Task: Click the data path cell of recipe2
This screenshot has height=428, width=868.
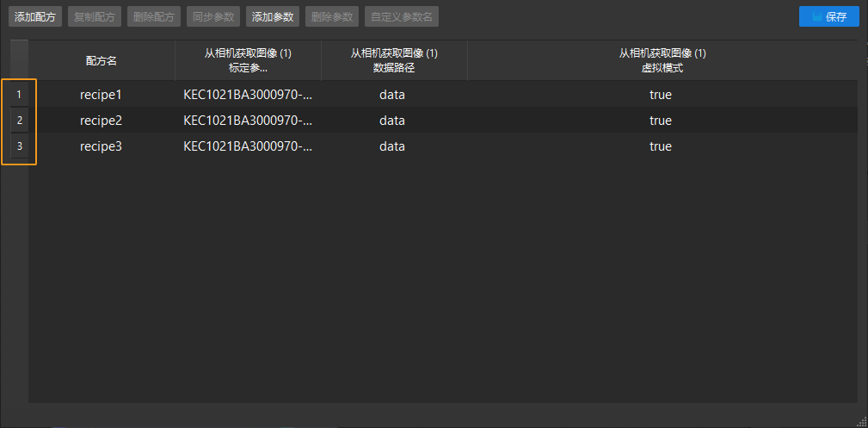Action: coord(394,121)
